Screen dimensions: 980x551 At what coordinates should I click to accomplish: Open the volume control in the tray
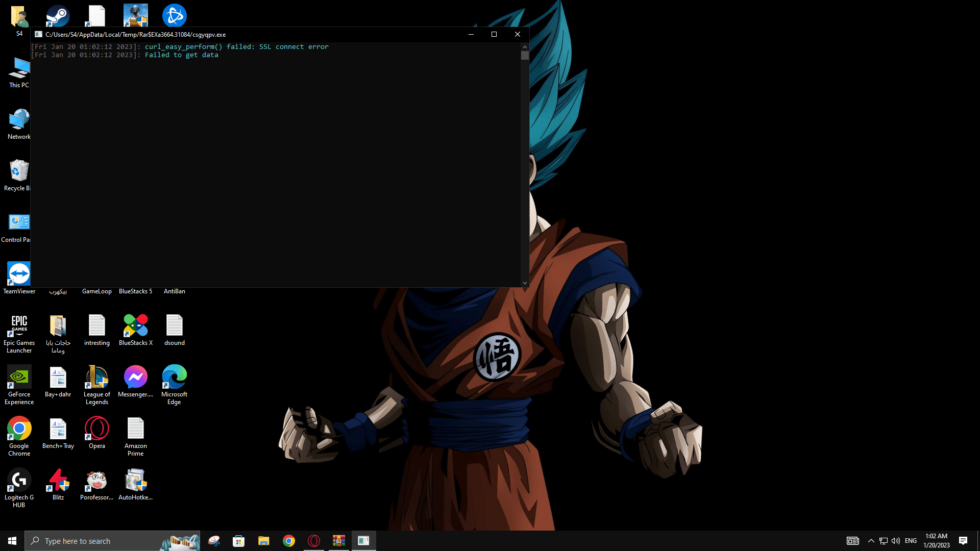(x=896, y=541)
